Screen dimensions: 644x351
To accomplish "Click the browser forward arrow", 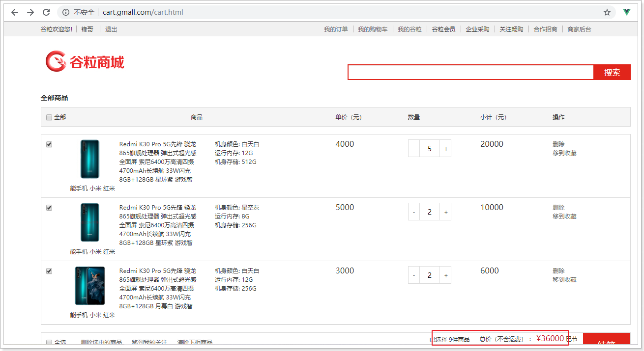I will pos(30,12).
